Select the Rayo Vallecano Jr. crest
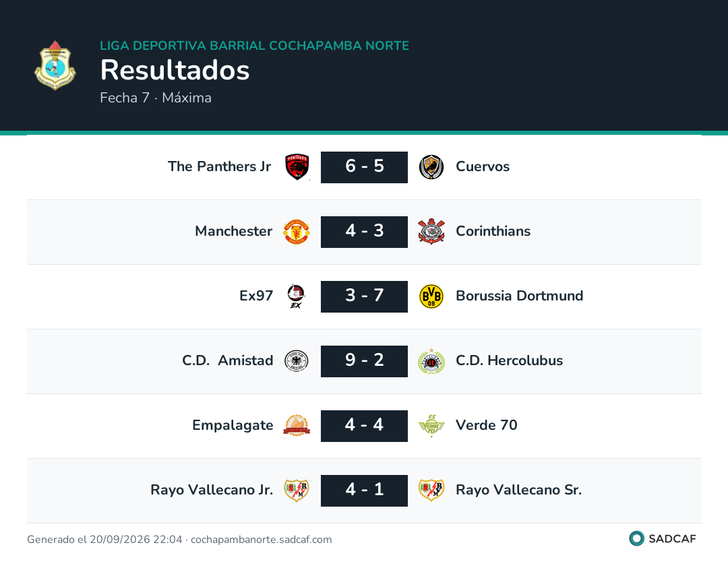The width and height of the screenshot is (728, 574). point(297,490)
